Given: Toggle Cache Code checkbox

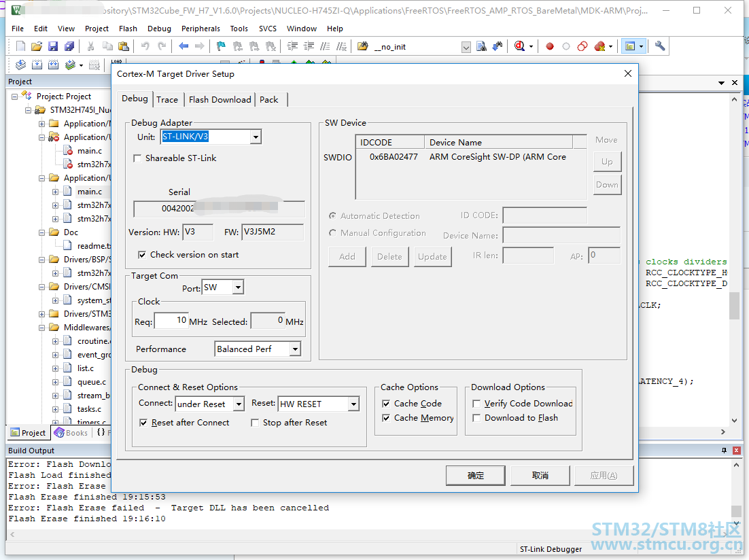Looking at the screenshot, I should pos(386,404).
